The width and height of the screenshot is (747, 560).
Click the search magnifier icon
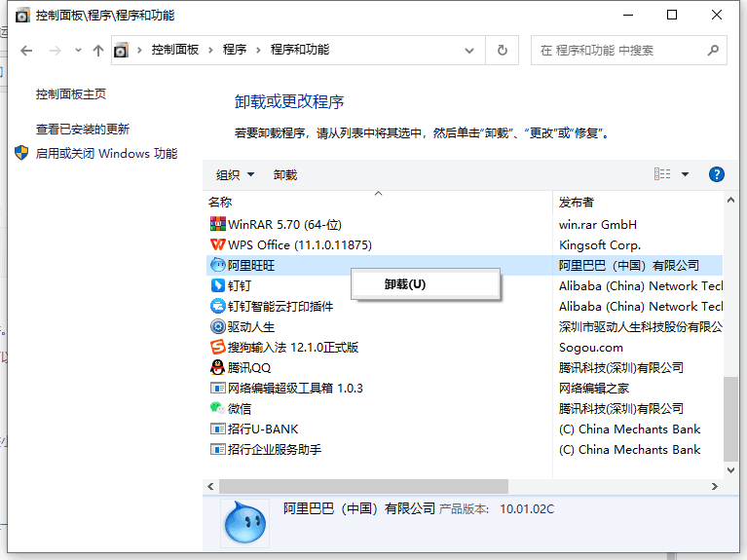tap(713, 50)
